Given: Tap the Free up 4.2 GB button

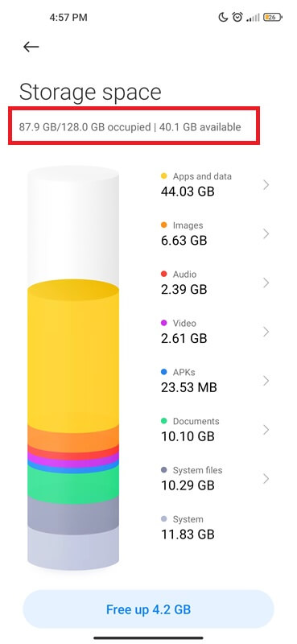Looking at the screenshot, I should pyautogui.click(x=148, y=609).
